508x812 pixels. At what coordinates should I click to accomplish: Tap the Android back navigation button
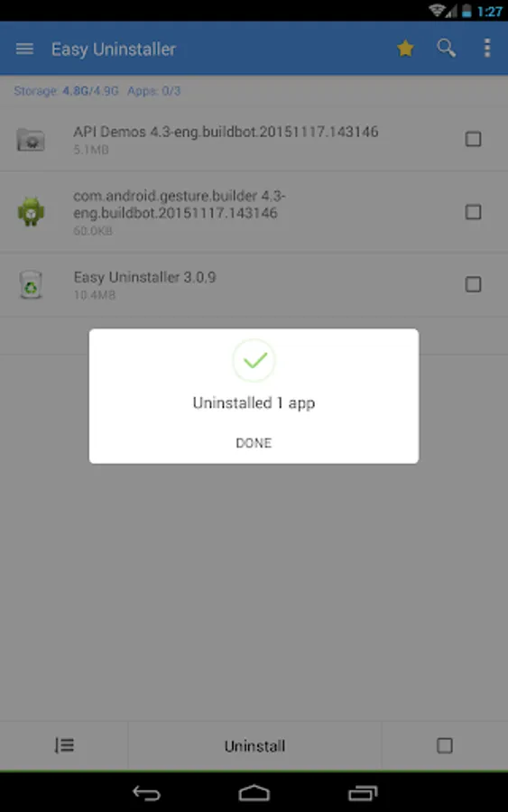[x=146, y=793]
